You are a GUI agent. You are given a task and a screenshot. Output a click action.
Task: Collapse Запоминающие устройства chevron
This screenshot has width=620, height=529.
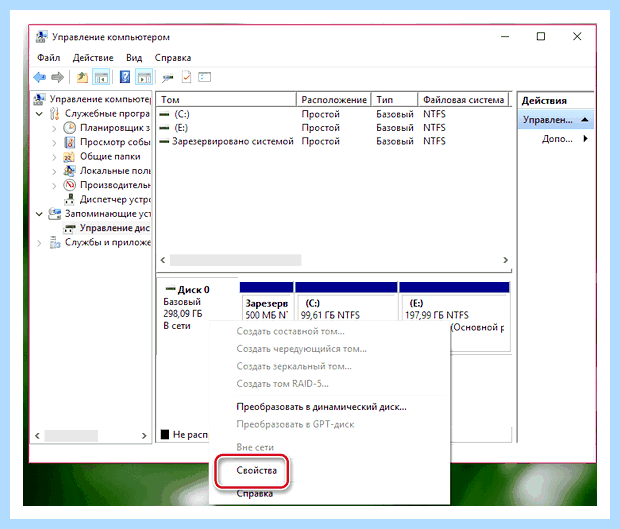[39, 214]
